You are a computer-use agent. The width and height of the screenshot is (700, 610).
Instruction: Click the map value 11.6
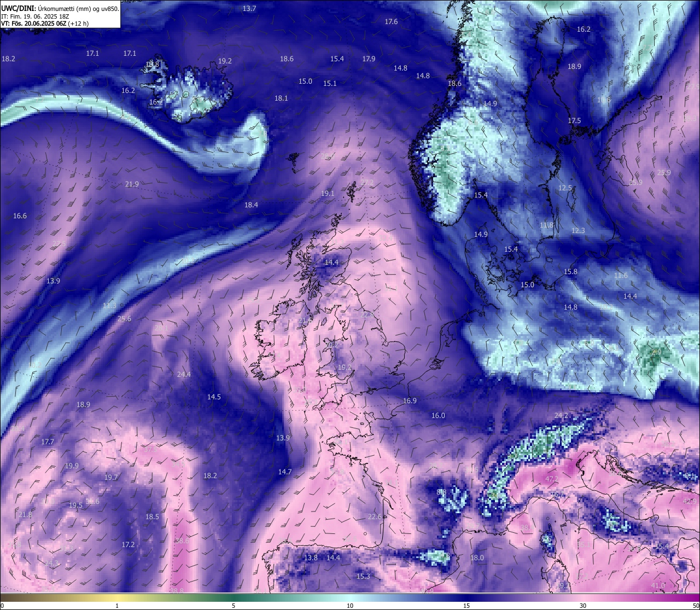pyautogui.click(x=621, y=276)
